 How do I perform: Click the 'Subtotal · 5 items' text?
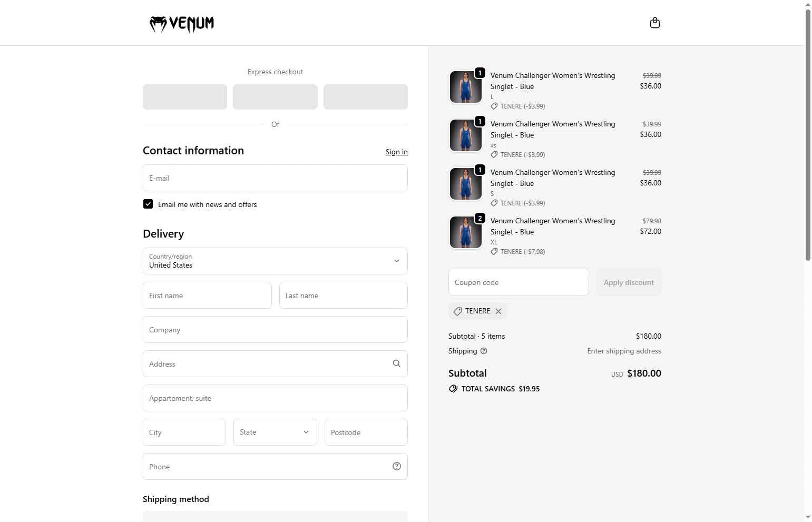point(476,336)
